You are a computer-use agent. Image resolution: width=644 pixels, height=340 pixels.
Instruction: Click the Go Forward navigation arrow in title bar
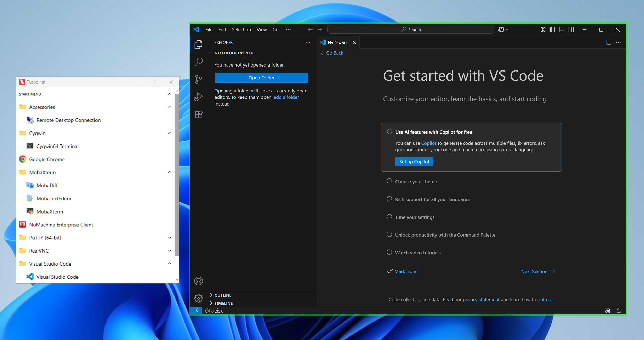320,29
